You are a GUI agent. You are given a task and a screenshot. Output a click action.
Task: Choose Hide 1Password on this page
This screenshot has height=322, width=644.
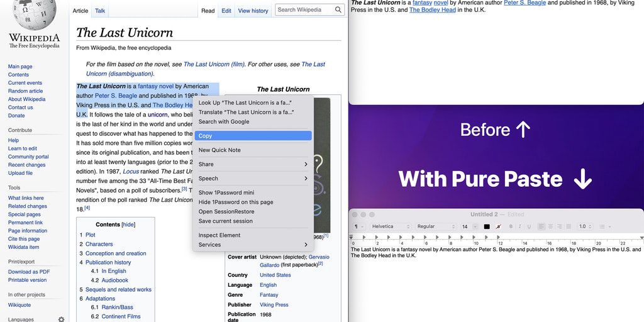(253, 202)
